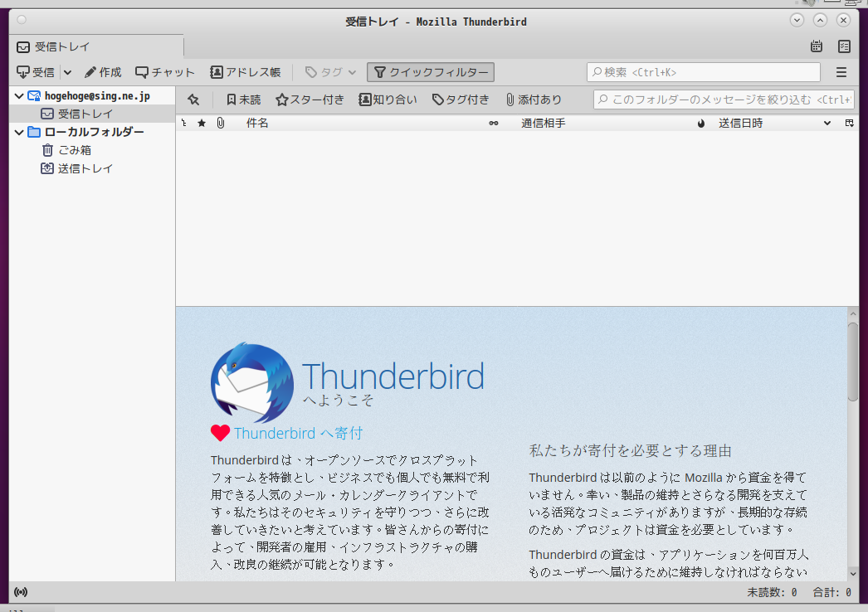Image resolution: width=868 pixels, height=612 pixels.
Task: Select ローカルフォルダー in the folder pane
Action: point(94,132)
